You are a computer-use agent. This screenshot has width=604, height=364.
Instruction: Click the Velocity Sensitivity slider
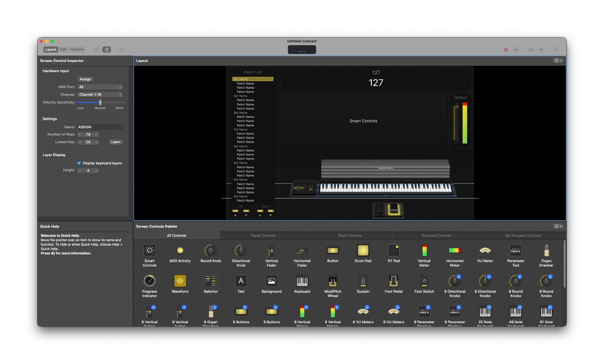click(100, 103)
